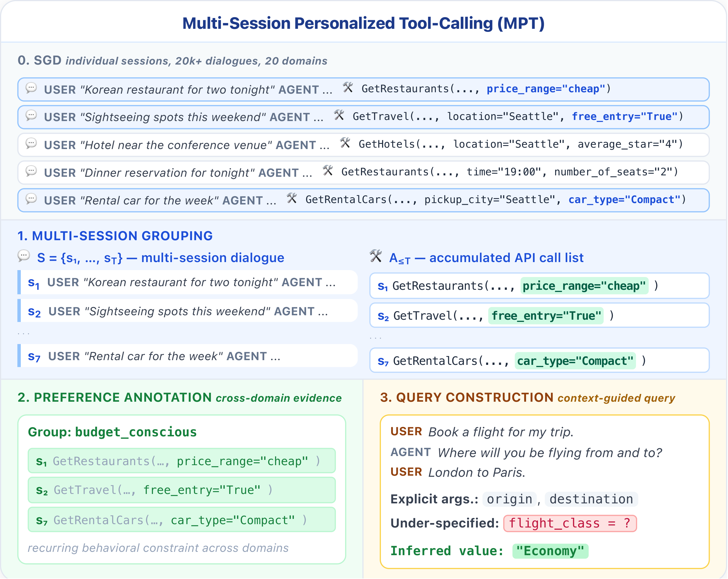Click the s7 GetRentalCars row in budget_conscious group
This screenshot has width=728, height=579.
(182, 520)
